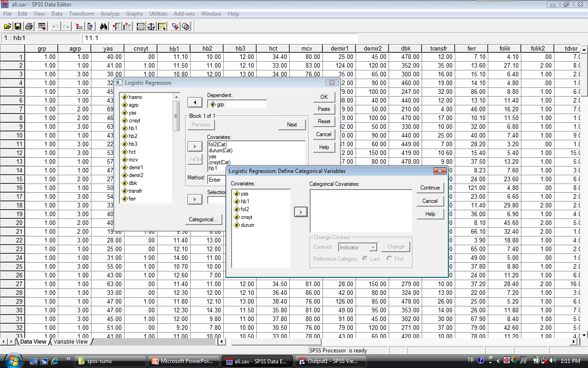The width and height of the screenshot is (588, 368).
Task: Select hb1 in categorical Covariates list
Action: [x=245, y=201]
